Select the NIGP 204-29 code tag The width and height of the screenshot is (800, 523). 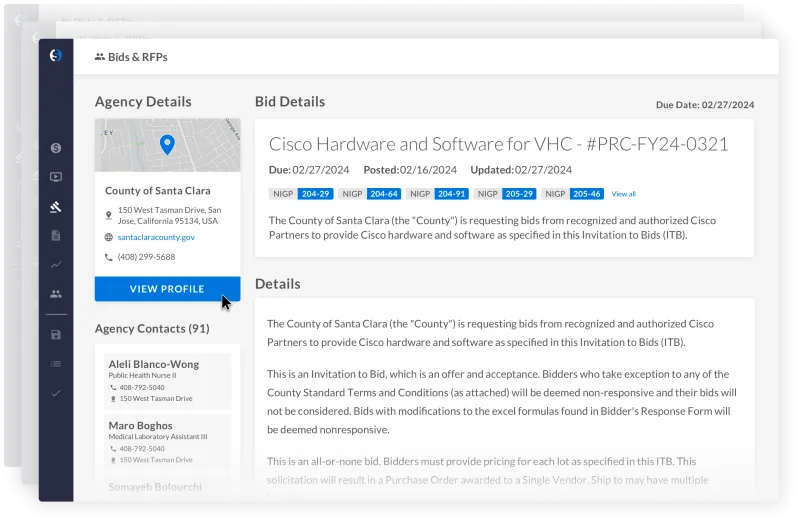(300, 194)
